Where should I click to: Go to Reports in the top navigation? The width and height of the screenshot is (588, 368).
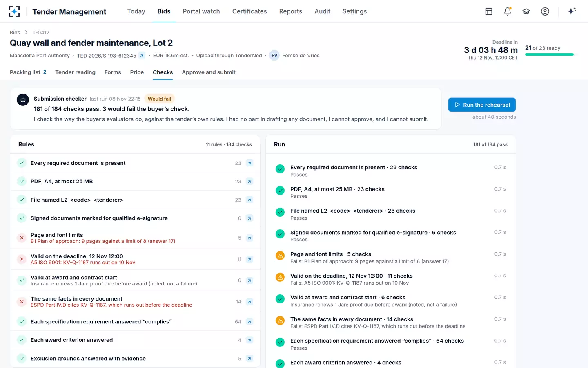pyautogui.click(x=291, y=11)
